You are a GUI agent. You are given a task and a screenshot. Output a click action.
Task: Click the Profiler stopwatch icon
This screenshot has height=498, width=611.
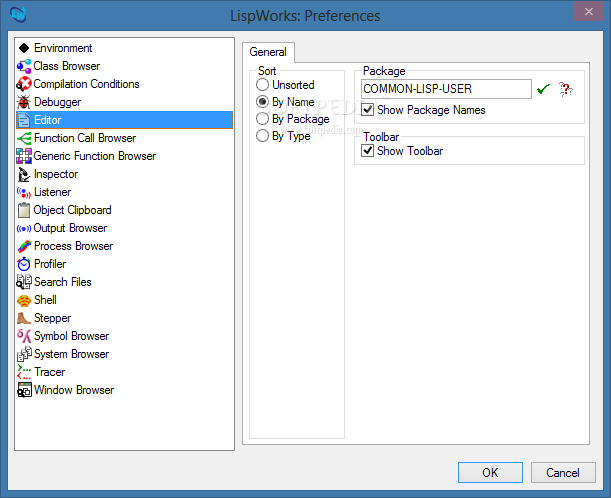click(x=24, y=264)
